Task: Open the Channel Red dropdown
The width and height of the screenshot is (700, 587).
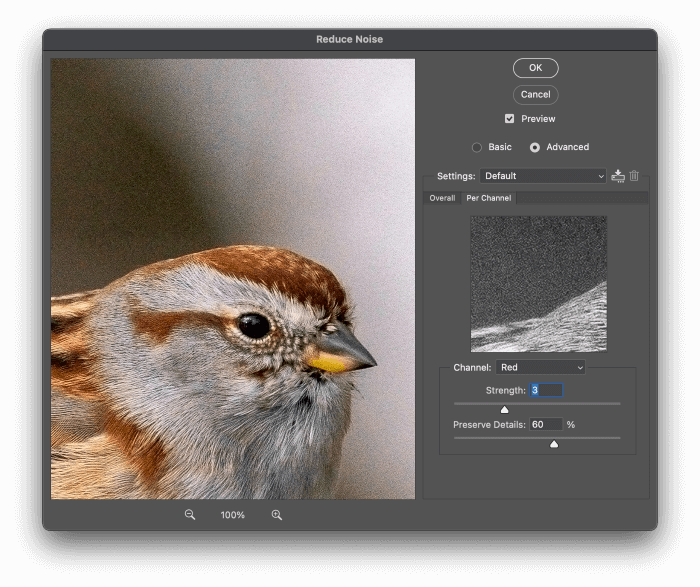Action: (x=540, y=368)
